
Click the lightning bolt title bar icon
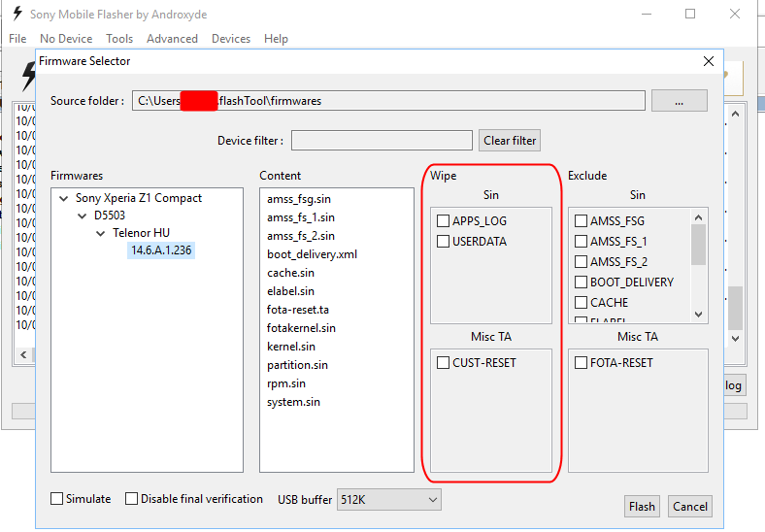coord(17,14)
